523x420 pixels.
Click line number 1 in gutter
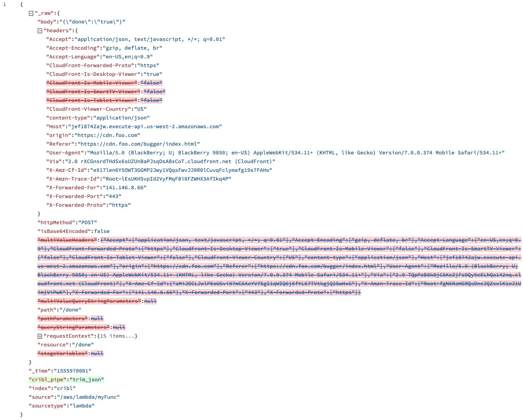(4, 4)
